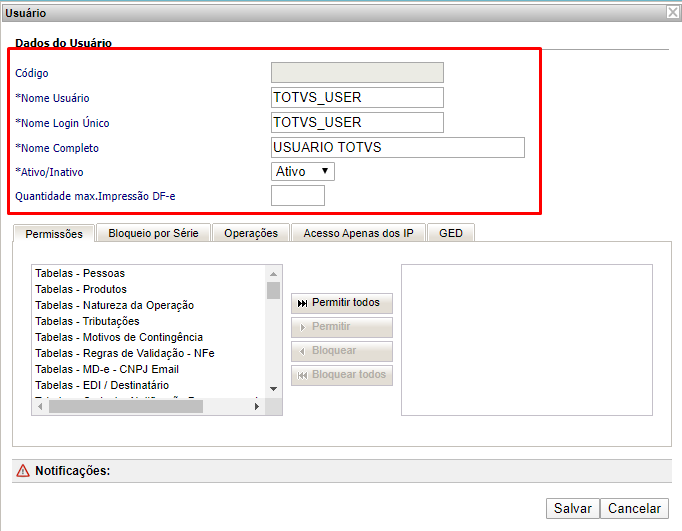The image size is (682, 531).
Task: Click the Bloquear button
Action: click(341, 351)
